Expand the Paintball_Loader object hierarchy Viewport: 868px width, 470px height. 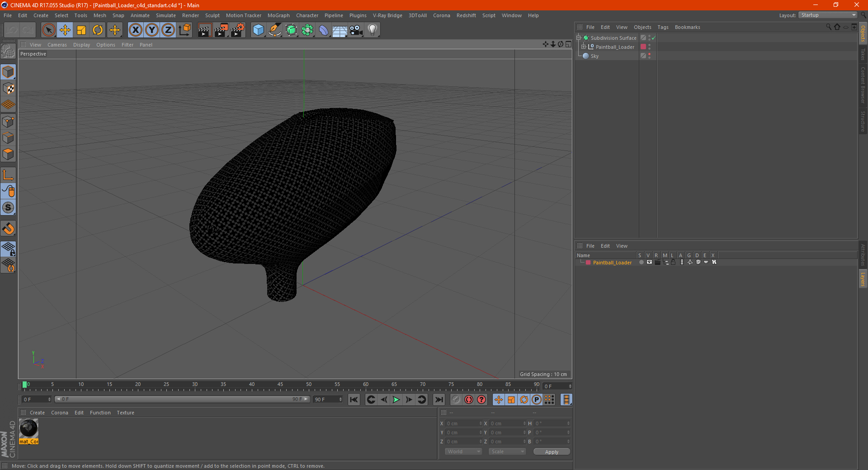(x=584, y=47)
